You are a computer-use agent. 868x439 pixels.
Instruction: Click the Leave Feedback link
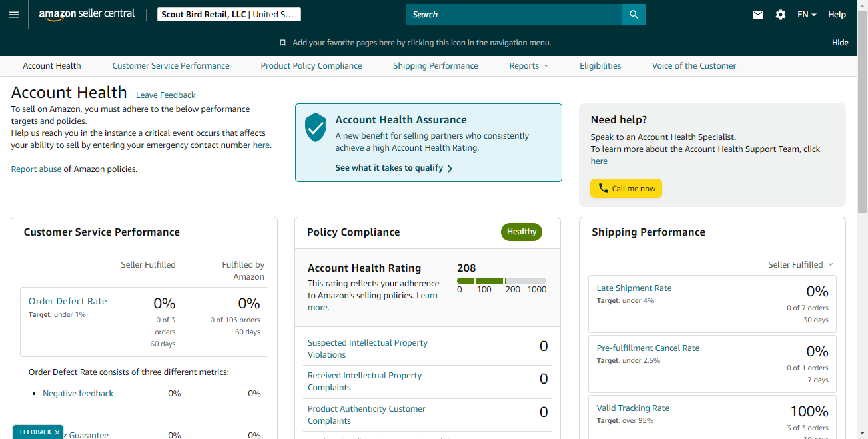coord(166,95)
